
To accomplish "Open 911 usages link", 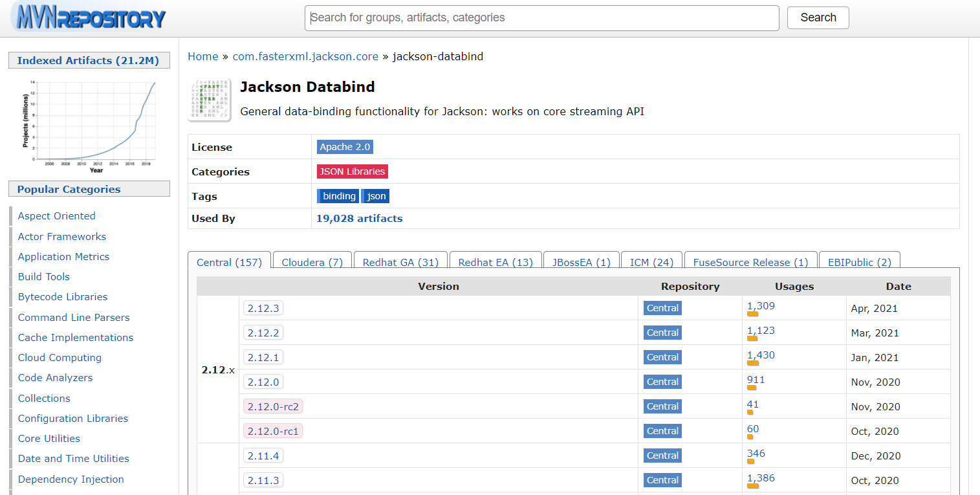I will 756,380.
